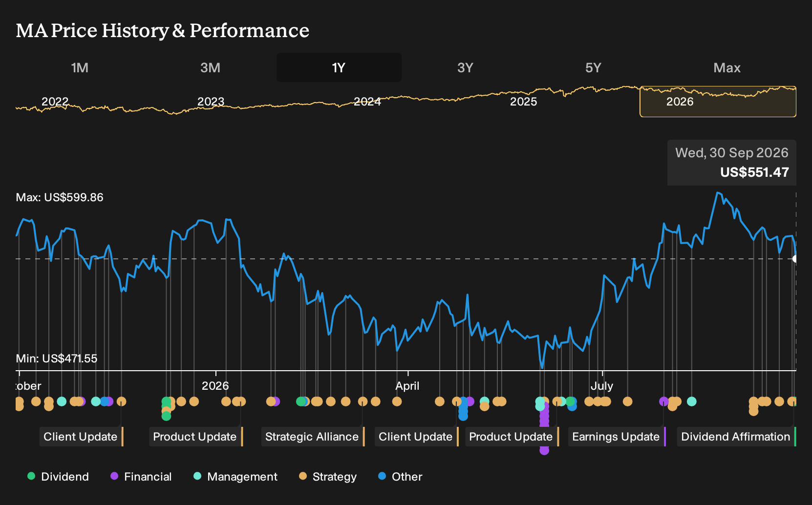The height and width of the screenshot is (505, 812).
Task: Click the April axis label
Action: (x=407, y=386)
